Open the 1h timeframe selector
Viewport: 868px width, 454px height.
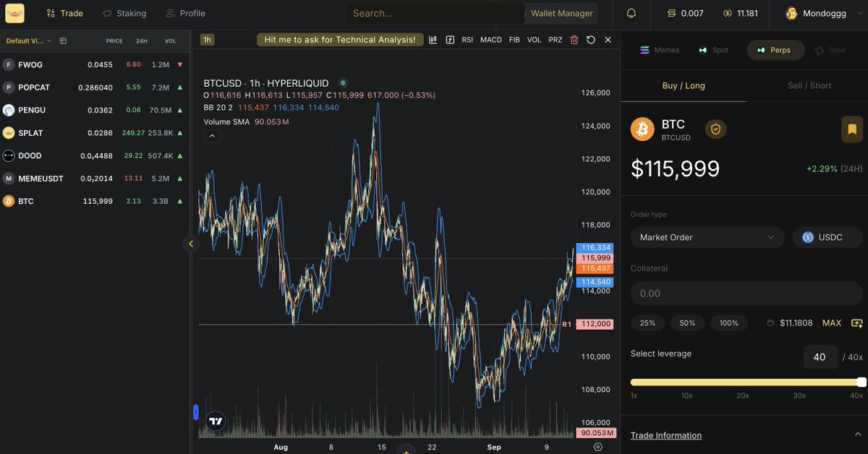click(207, 40)
